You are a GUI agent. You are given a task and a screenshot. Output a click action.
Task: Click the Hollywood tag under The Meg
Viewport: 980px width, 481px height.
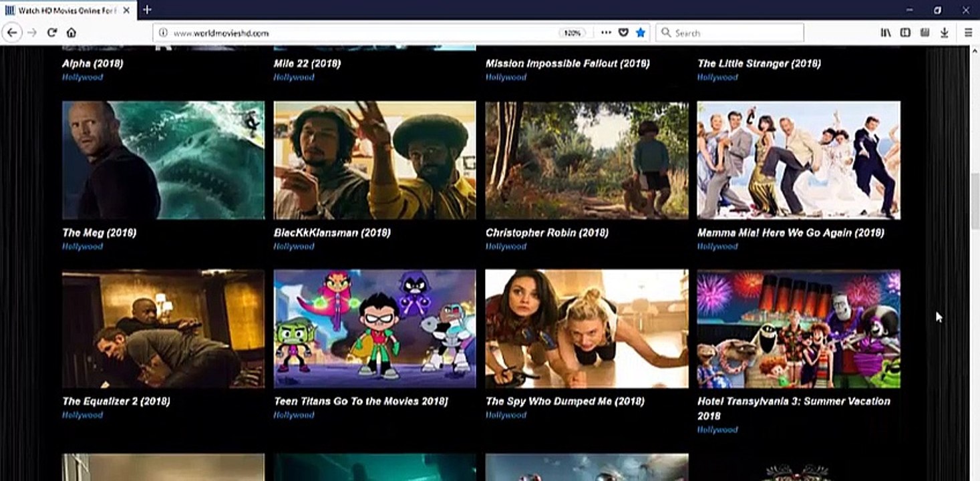82,246
